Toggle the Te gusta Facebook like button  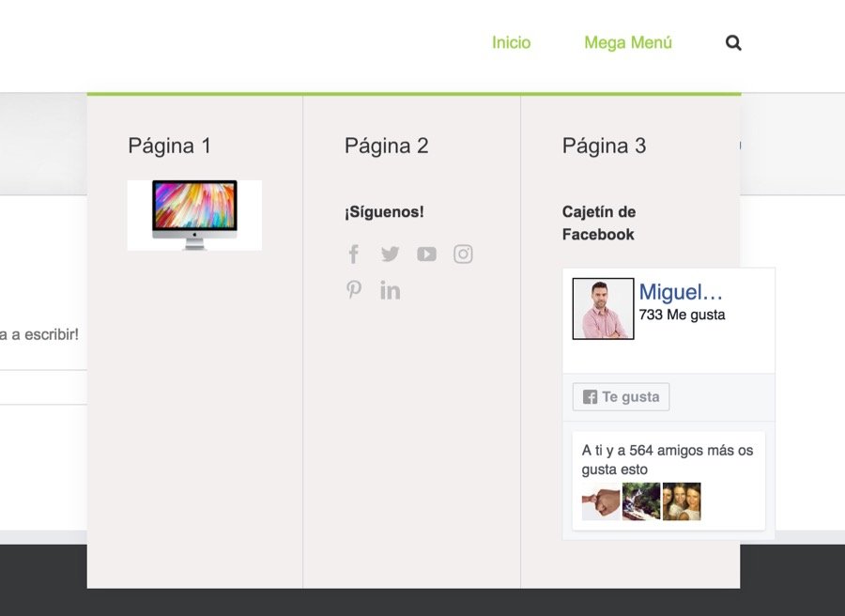[621, 396]
